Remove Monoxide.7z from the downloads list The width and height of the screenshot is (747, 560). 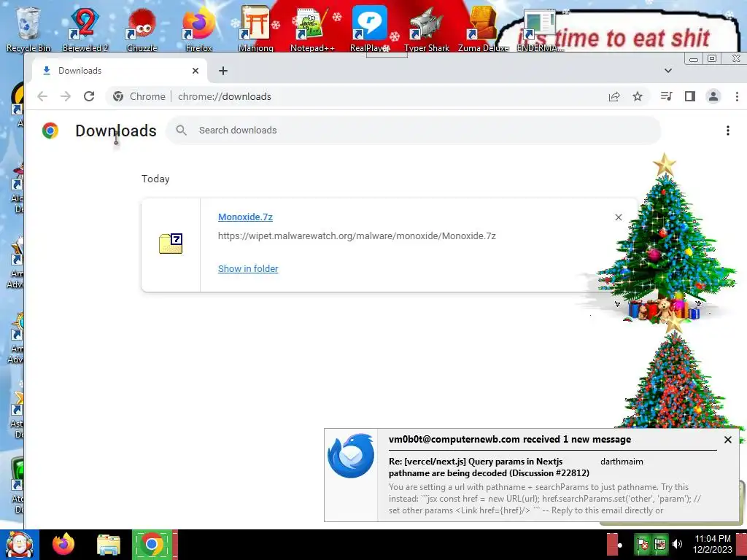pyautogui.click(x=619, y=217)
